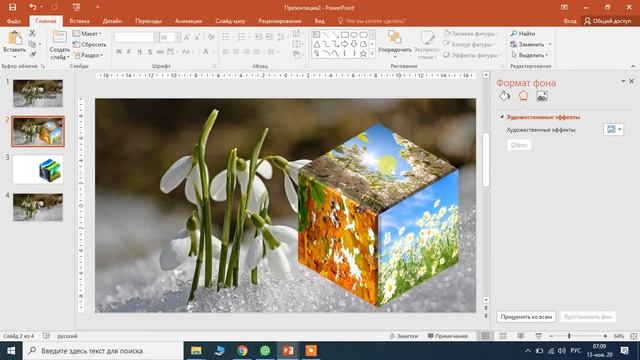
Task: Select the right arrow shape in the shapes gallery
Action: tap(344, 44)
